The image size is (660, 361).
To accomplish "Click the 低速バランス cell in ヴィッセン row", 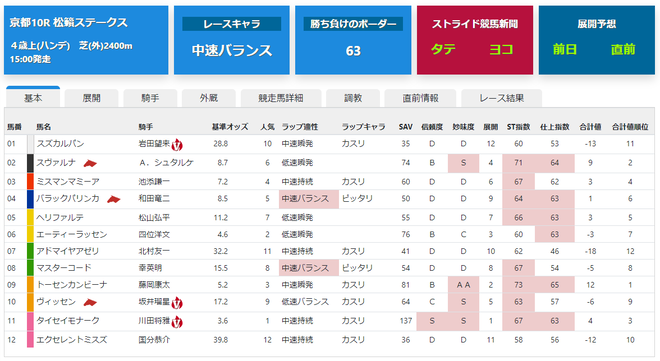I will [305, 302].
